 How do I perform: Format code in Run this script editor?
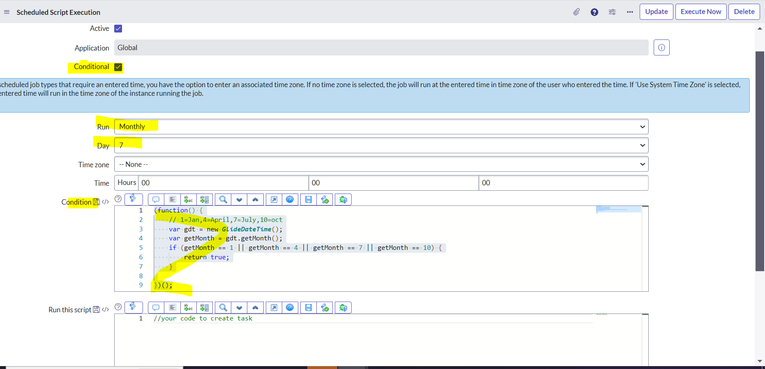[x=172, y=308]
